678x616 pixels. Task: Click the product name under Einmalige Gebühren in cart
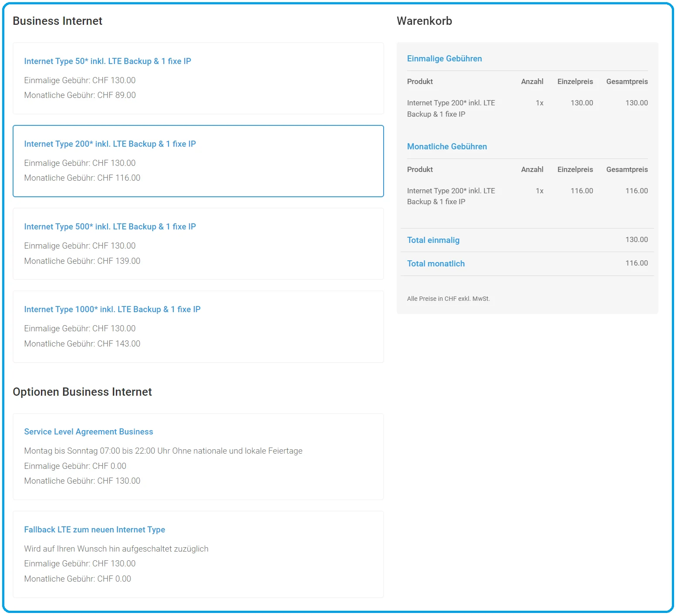[451, 109]
